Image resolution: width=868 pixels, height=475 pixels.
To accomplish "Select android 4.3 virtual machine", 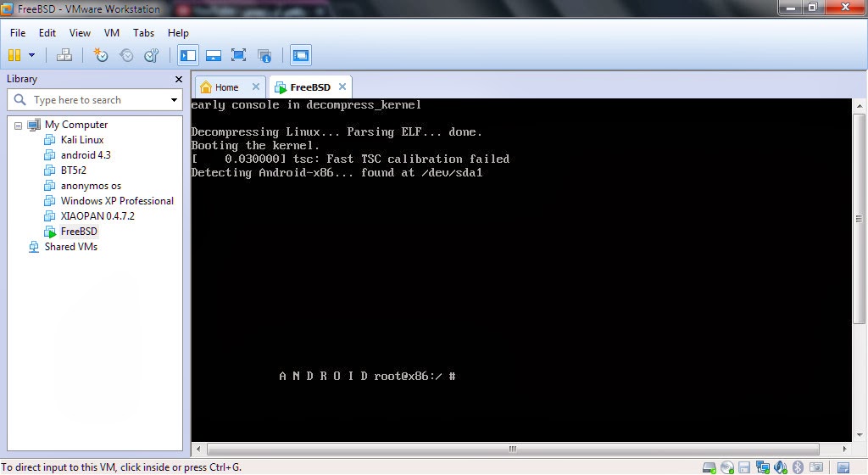I will point(86,155).
